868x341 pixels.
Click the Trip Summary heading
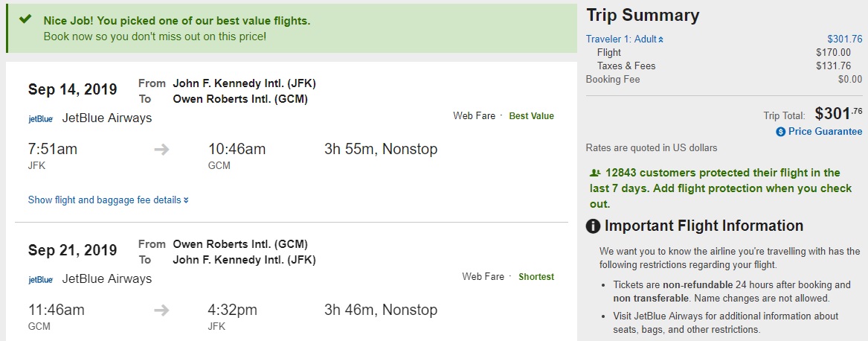coord(643,16)
